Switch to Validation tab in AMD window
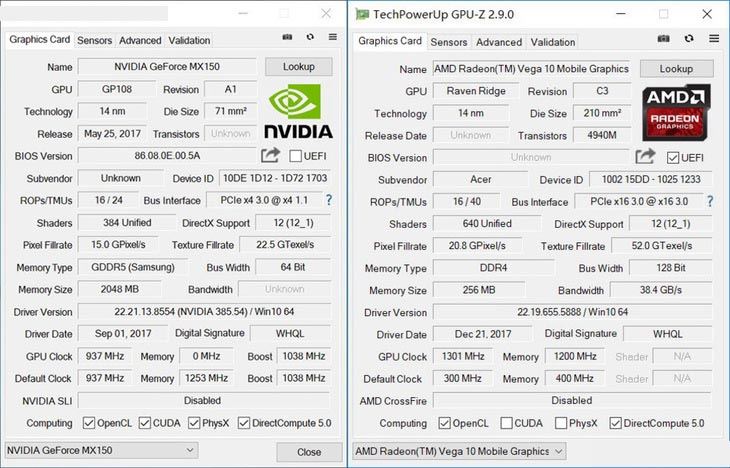Viewport: 730px width, 468px height. [x=553, y=42]
